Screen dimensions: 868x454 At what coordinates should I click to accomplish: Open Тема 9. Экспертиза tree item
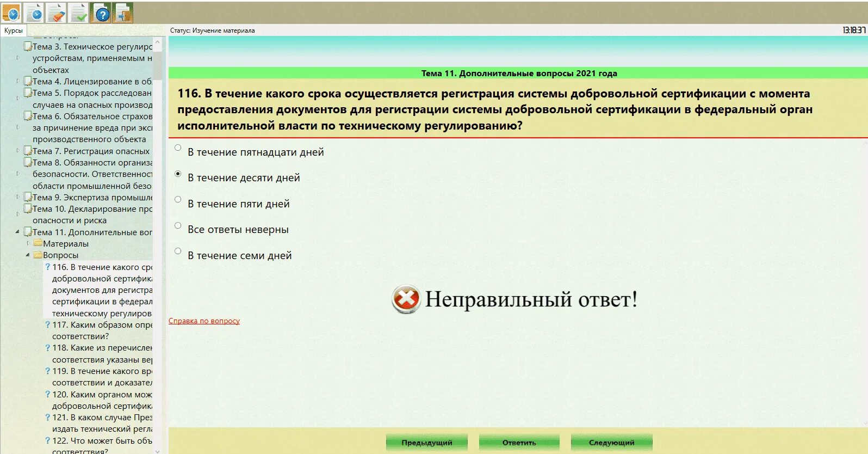click(92, 198)
